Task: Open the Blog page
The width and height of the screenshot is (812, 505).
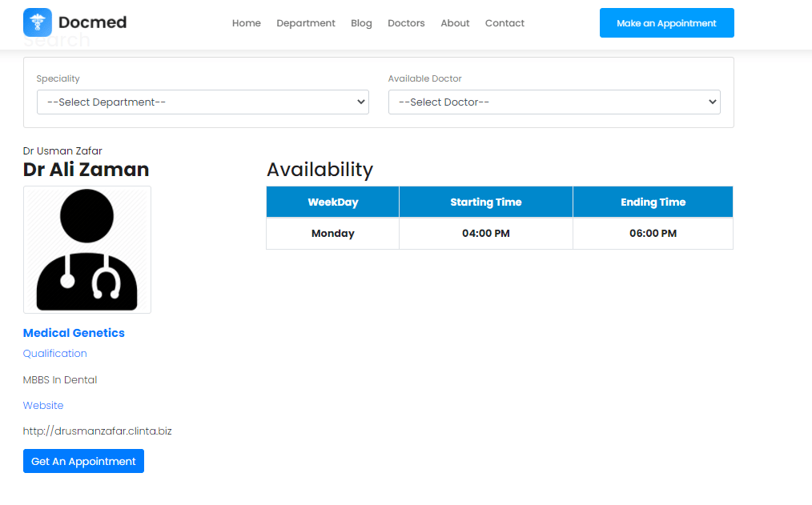Action: [x=361, y=23]
